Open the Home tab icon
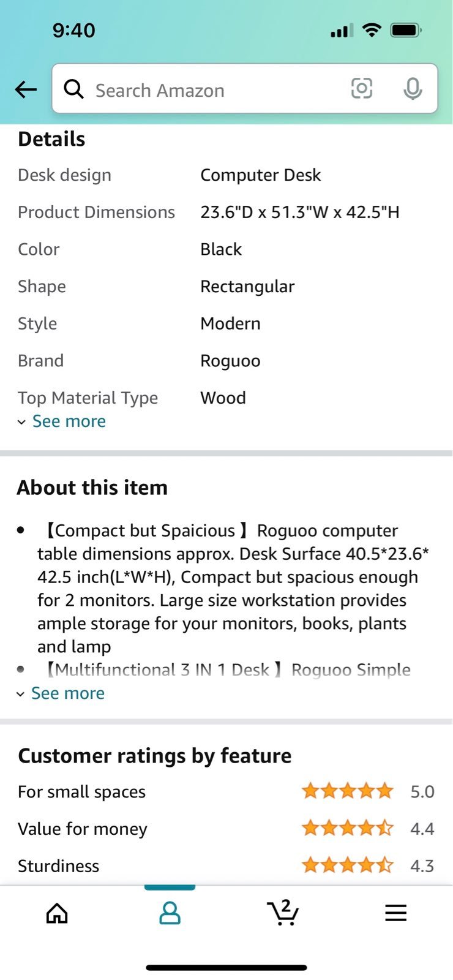This screenshot has height=980, width=453. 57,913
